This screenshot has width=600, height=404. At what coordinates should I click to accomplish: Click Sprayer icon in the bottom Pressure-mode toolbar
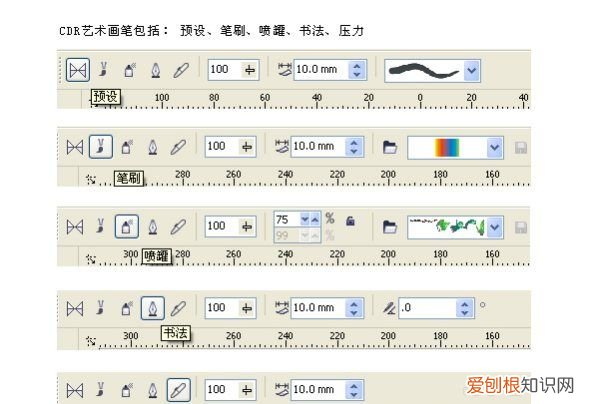[127, 390]
